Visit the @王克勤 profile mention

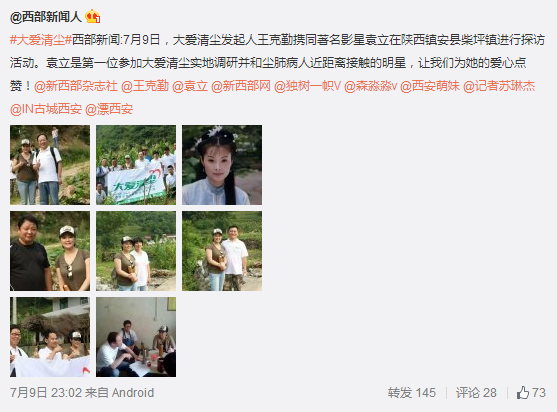pos(145,86)
